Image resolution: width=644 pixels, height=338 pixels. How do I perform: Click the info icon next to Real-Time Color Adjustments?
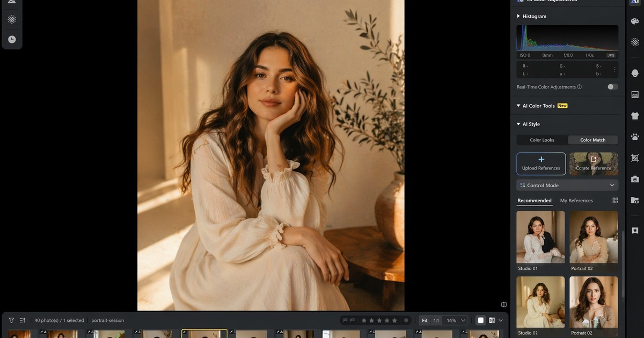pyautogui.click(x=580, y=87)
